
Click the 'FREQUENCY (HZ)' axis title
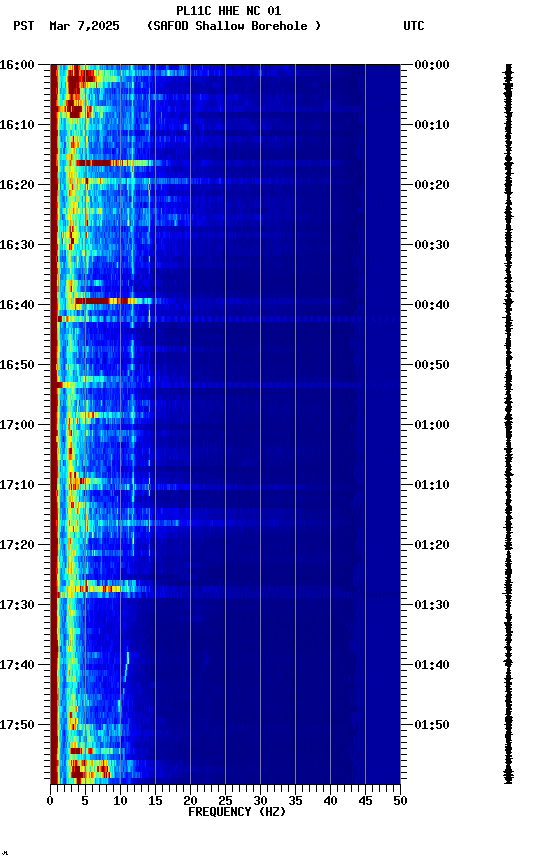(x=237, y=812)
